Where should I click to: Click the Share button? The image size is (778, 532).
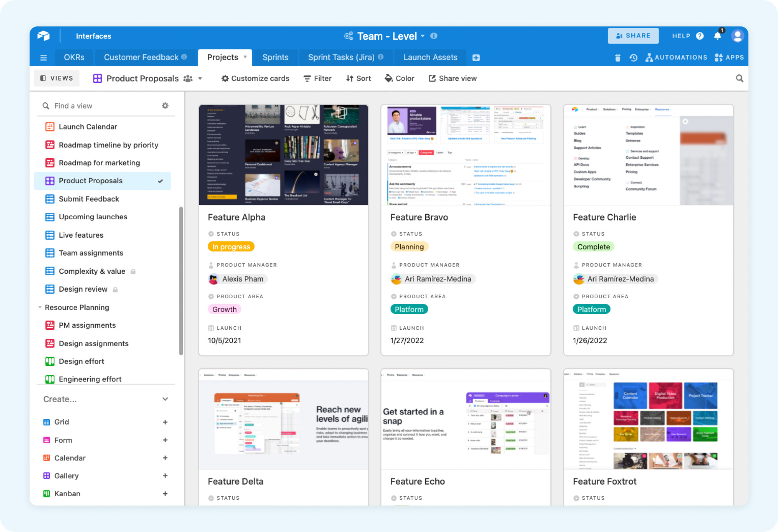633,36
